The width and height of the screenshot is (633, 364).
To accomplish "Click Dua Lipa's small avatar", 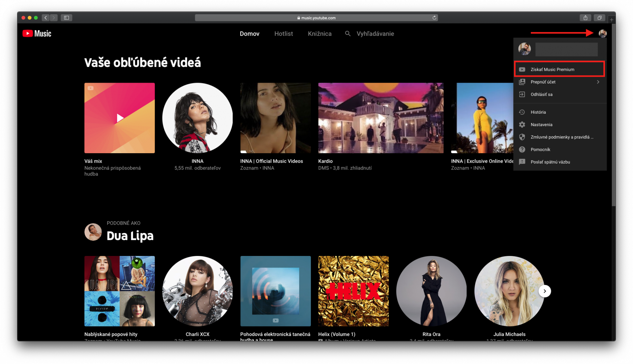I will pos(93,232).
